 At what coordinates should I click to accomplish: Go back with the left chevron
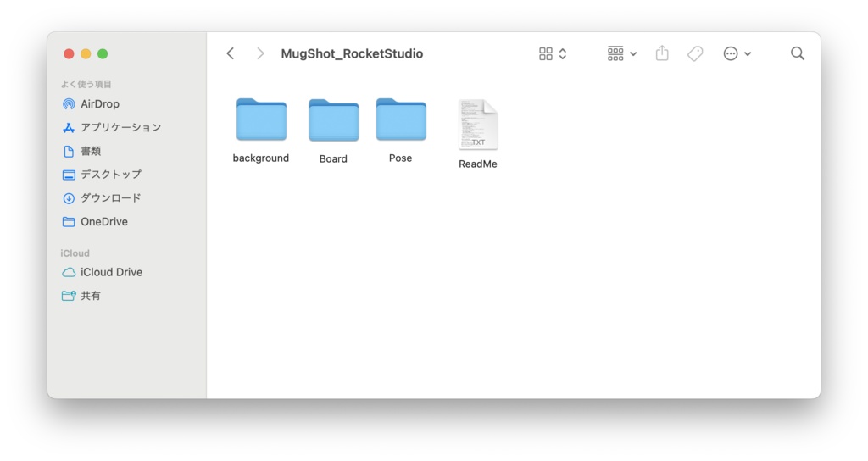(231, 53)
